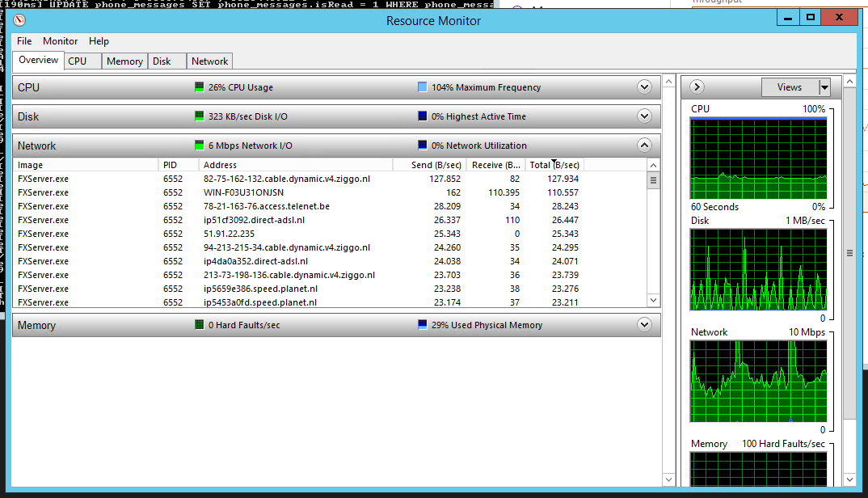Expand the Disk section chevron

[644, 116]
